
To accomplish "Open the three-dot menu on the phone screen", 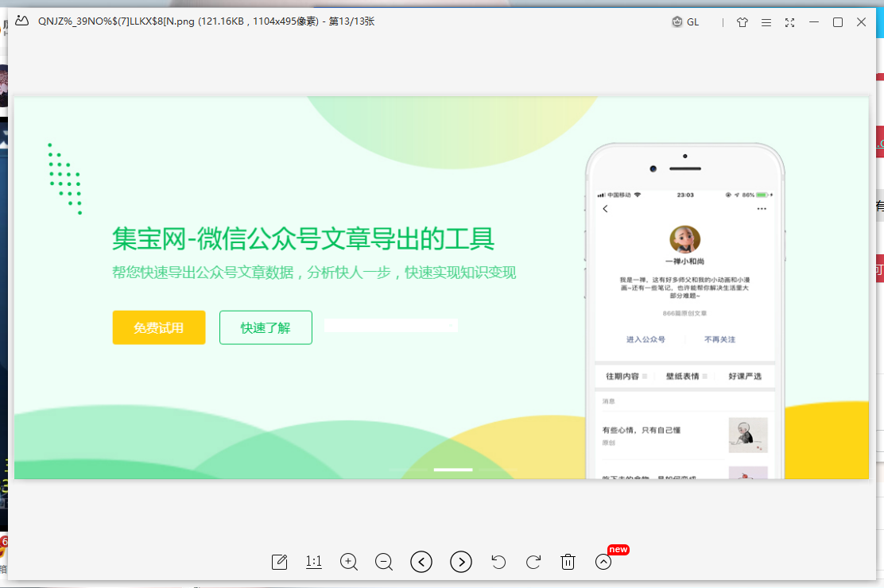I will [x=762, y=209].
